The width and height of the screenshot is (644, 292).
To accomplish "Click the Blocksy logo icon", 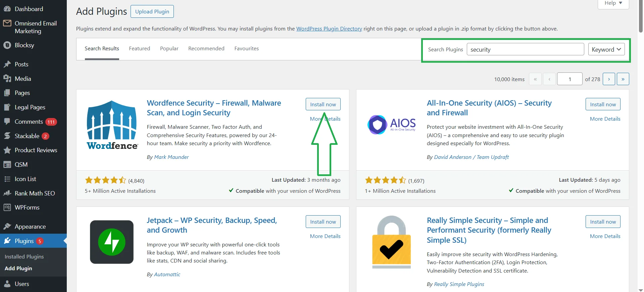I will click(7, 45).
